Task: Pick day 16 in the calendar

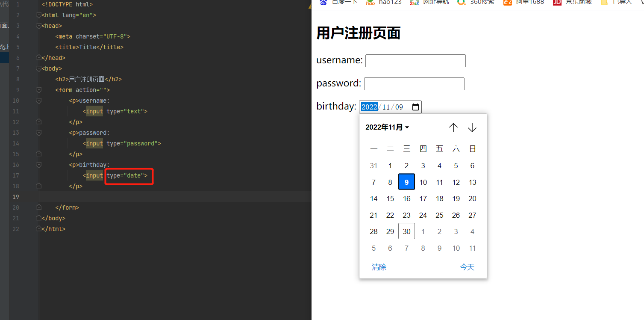Action: [x=407, y=199]
